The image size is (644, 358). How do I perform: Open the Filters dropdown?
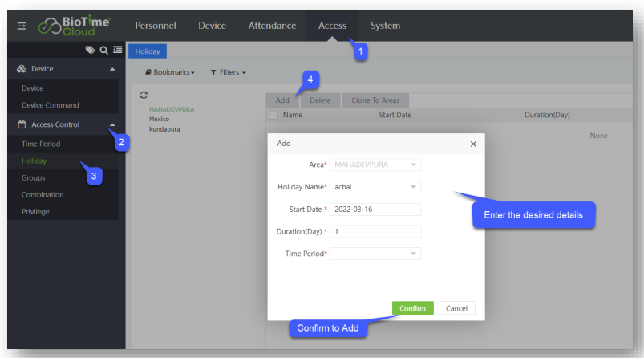(228, 72)
